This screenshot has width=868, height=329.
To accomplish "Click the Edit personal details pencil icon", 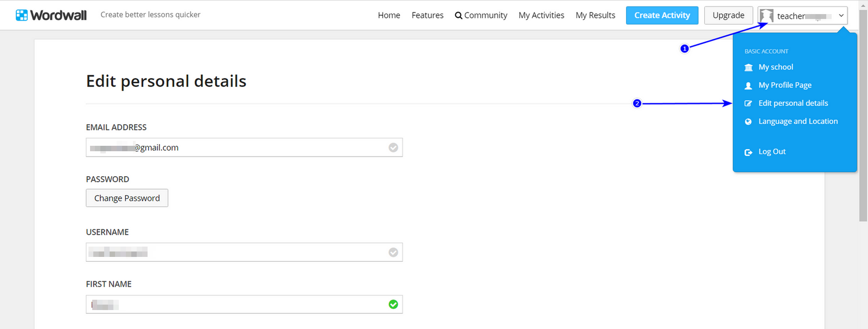I will coord(749,104).
